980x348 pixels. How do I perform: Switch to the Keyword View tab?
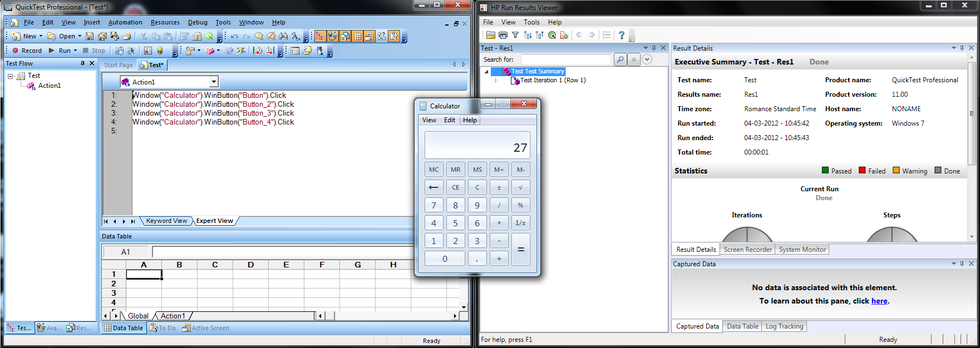[x=166, y=221]
